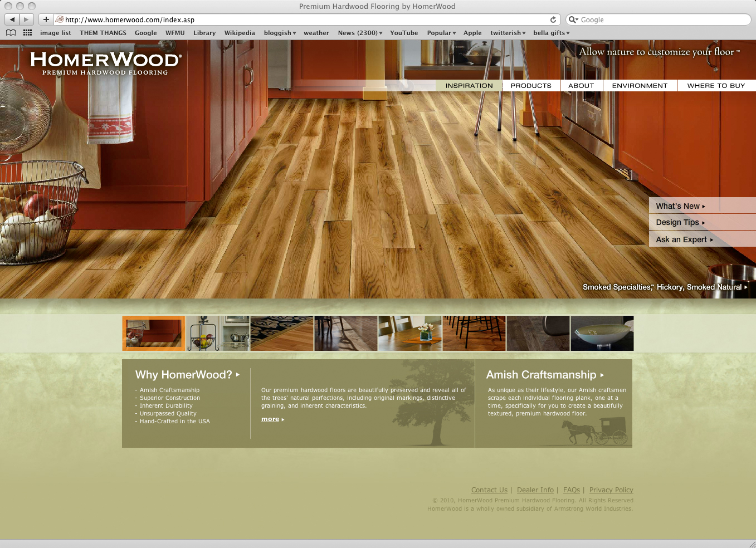The width and height of the screenshot is (756, 548).
Task: Click the browser Back arrow button
Action: coord(12,19)
